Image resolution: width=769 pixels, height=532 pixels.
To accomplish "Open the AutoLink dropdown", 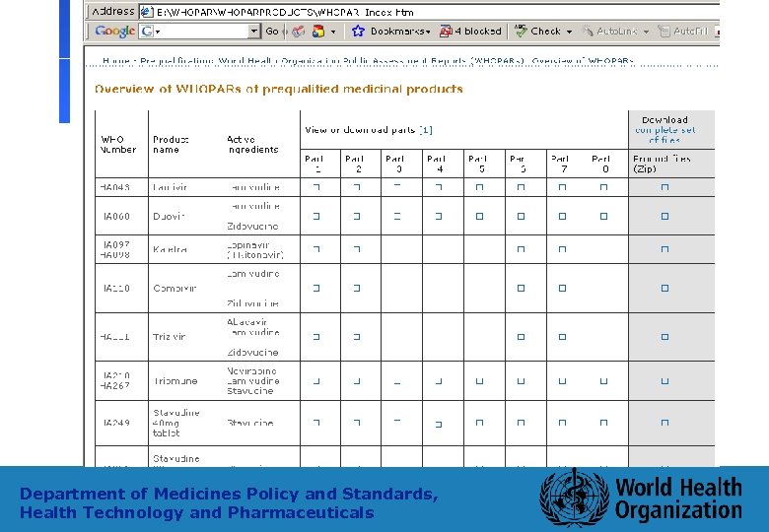I will pyautogui.click(x=646, y=32).
